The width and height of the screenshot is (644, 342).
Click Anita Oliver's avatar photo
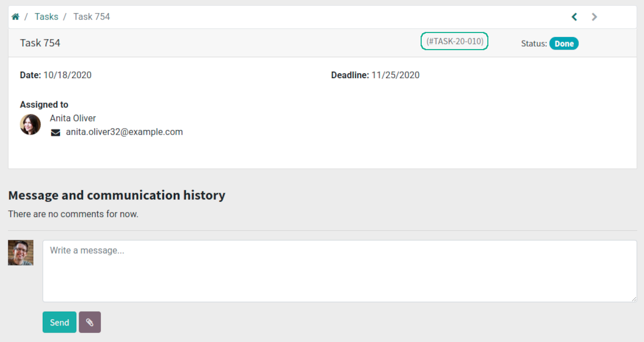point(30,124)
